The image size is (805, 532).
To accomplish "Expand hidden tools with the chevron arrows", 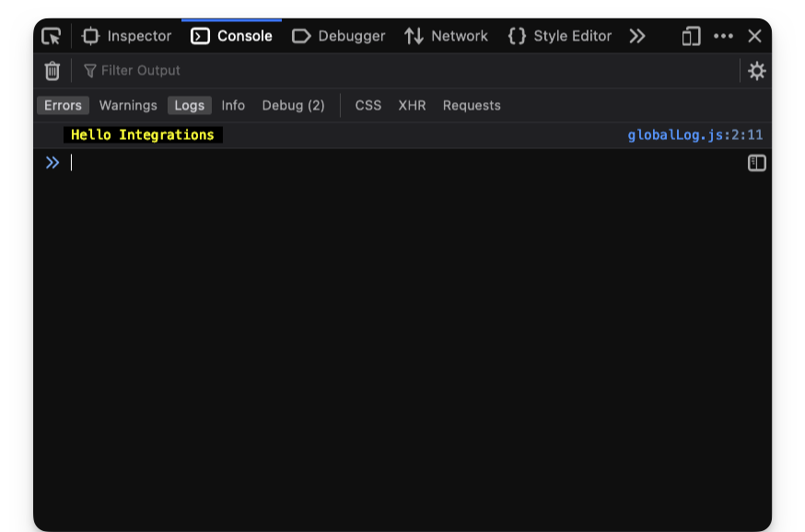I will 637,36.
